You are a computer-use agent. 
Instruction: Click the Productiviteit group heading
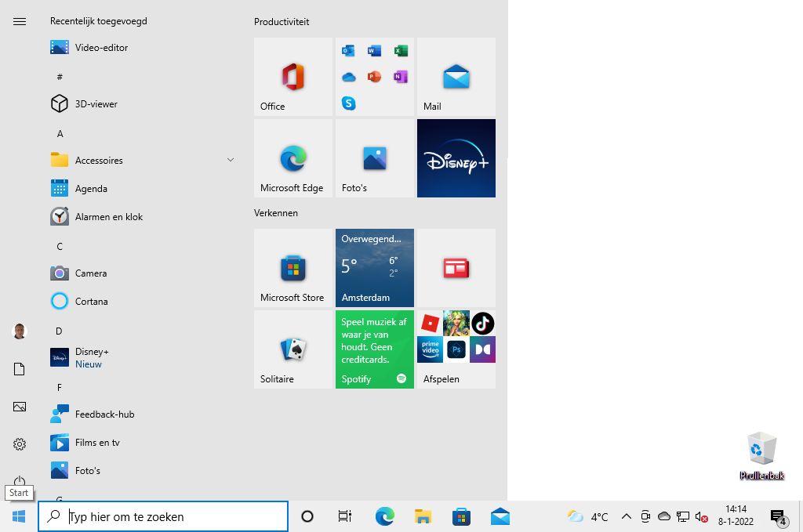(x=282, y=22)
